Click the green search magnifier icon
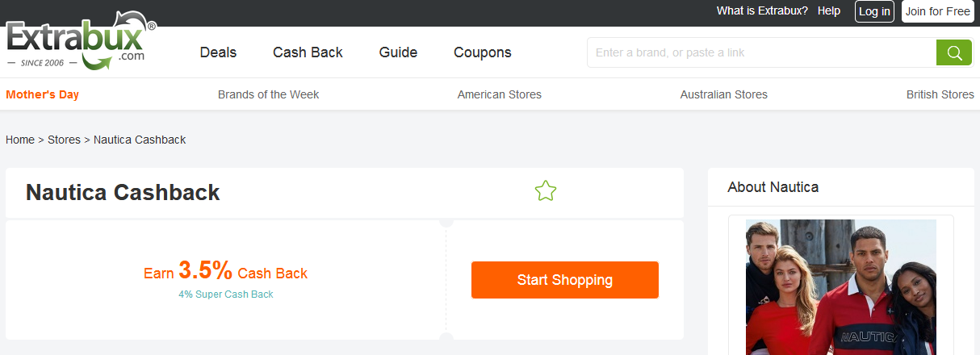Viewport: 980px width, 355px height. coord(954,52)
